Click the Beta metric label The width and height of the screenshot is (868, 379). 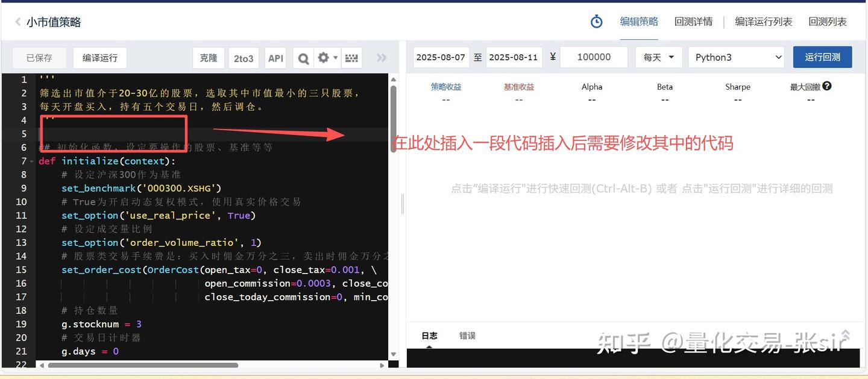pyautogui.click(x=665, y=87)
